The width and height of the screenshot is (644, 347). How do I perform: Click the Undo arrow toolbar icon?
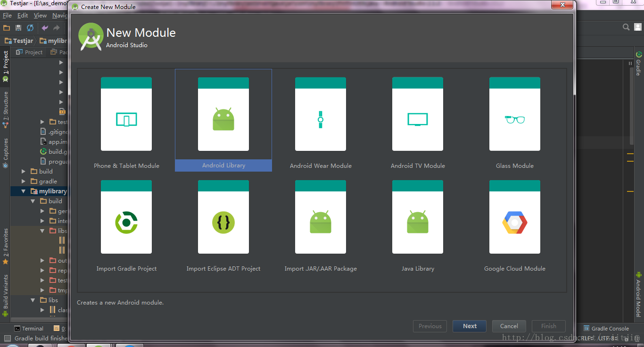(x=45, y=28)
